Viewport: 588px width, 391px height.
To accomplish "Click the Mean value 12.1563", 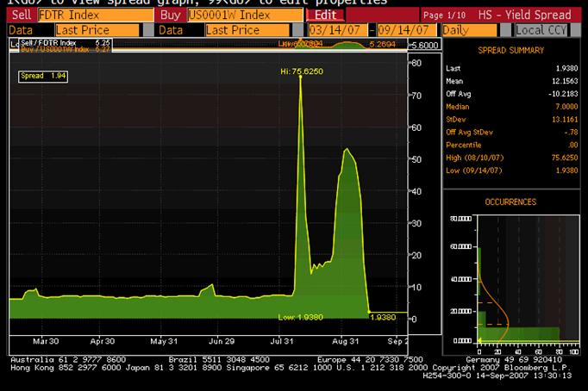I will click(x=565, y=81).
